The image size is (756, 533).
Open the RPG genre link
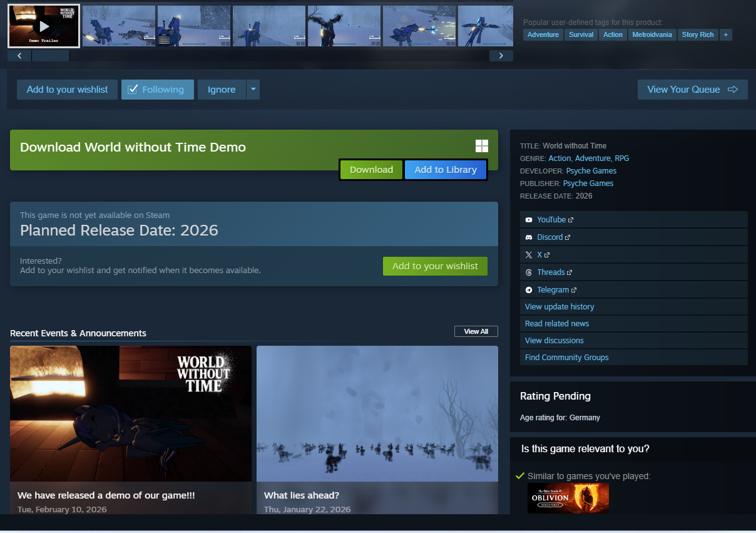622,158
